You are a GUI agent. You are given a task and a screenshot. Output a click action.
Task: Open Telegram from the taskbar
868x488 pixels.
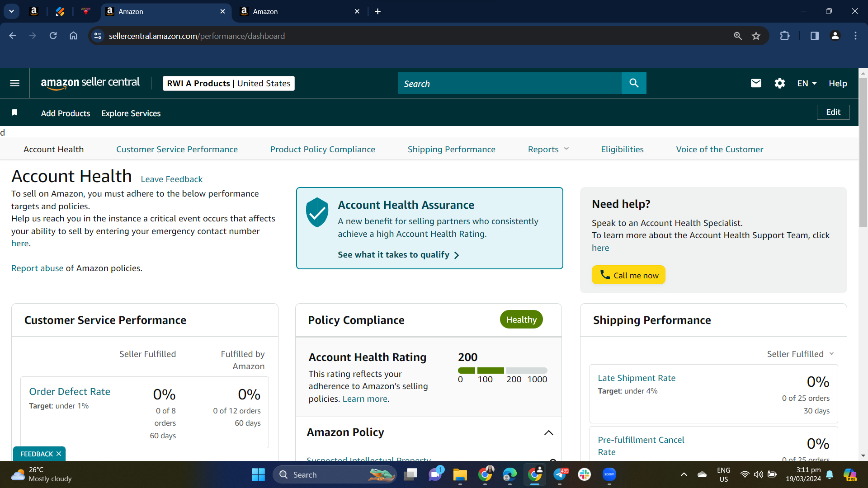point(560,474)
